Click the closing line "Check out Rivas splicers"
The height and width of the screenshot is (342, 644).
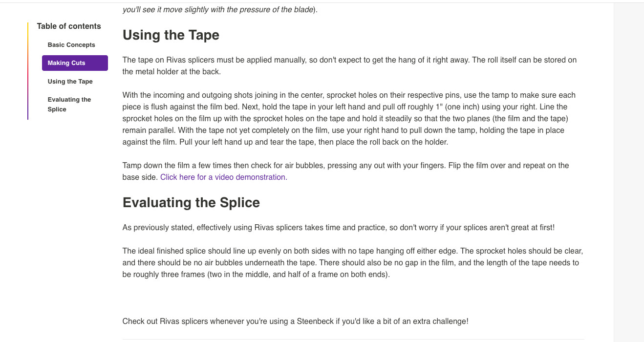point(295,321)
